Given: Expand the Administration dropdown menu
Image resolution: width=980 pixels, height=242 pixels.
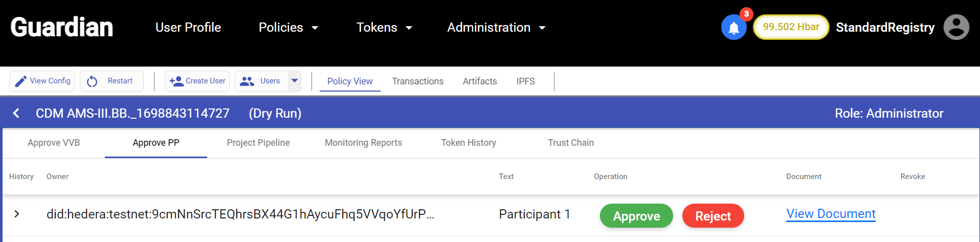Looking at the screenshot, I should [x=496, y=28].
